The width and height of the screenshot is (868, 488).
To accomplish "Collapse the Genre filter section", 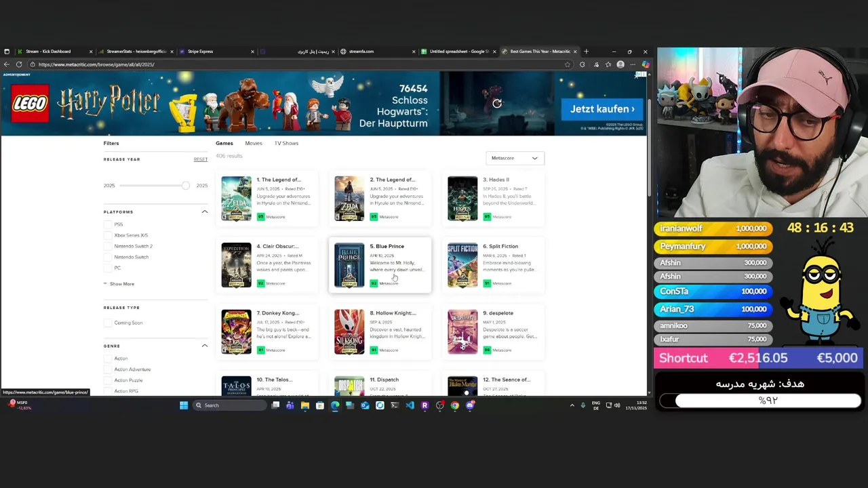I will tap(204, 346).
